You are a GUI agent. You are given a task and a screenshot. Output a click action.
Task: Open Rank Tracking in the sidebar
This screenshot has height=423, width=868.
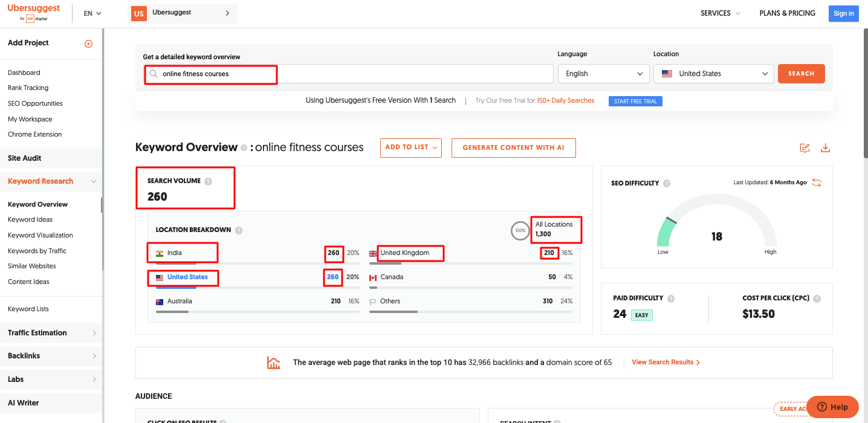28,88
